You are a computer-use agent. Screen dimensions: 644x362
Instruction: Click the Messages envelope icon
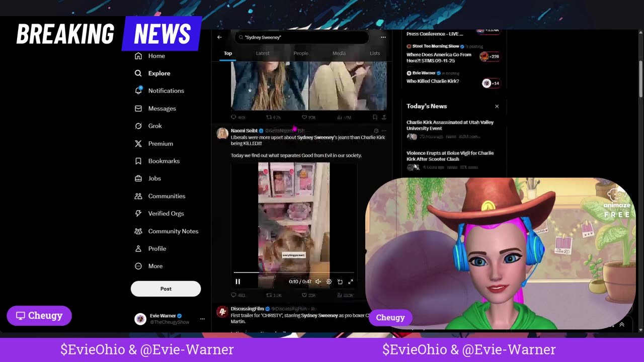[x=138, y=109]
